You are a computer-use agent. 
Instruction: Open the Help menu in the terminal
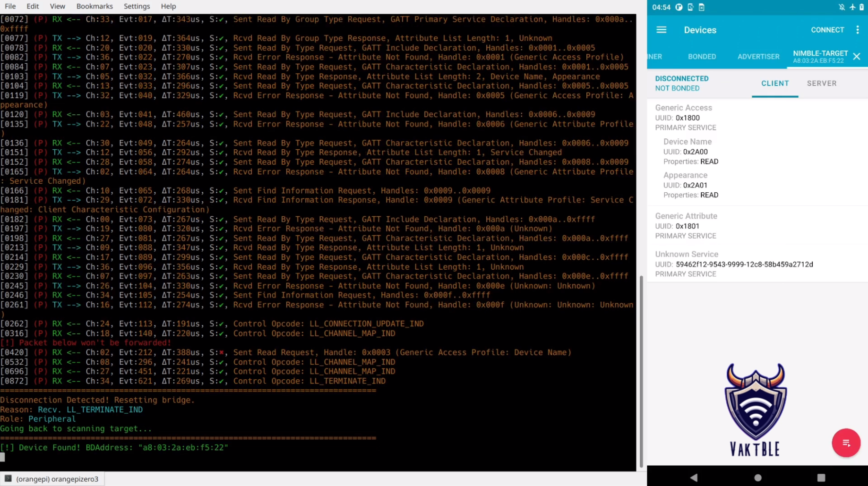[x=168, y=6]
